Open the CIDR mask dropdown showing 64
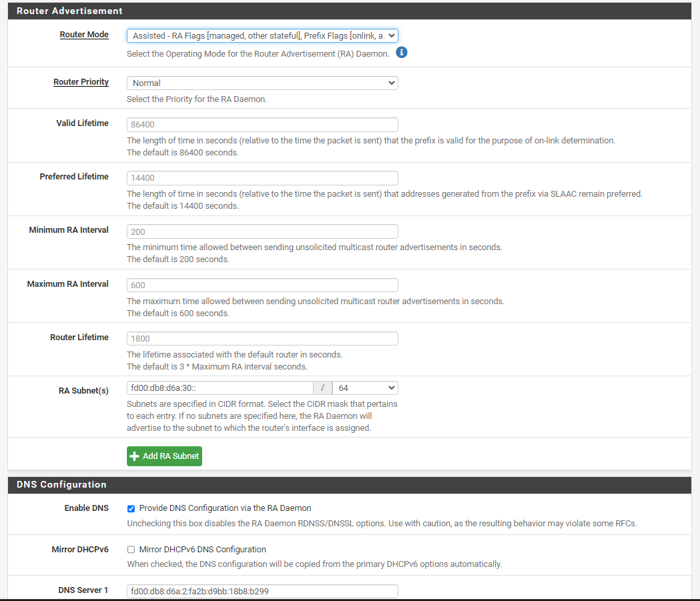The width and height of the screenshot is (700, 601). click(x=365, y=388)
